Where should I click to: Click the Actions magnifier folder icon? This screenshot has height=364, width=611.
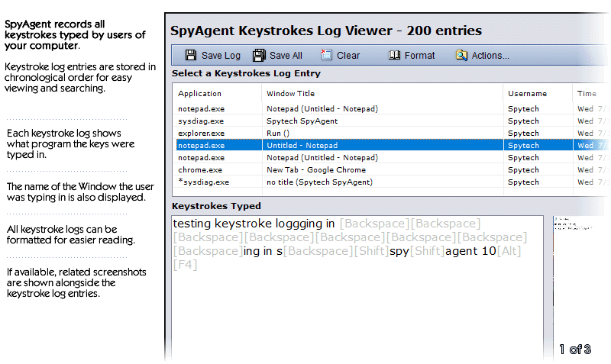461,55
